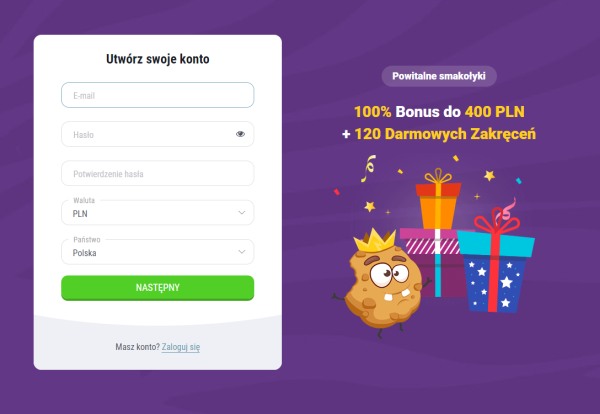600x414 pixels.
Task: Click the 100% Bonus do 400 PLN text
Action: point(439,112)
